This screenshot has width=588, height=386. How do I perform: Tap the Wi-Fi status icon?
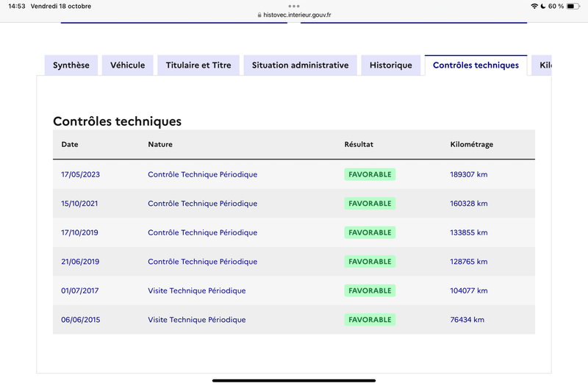pos(534,6)
